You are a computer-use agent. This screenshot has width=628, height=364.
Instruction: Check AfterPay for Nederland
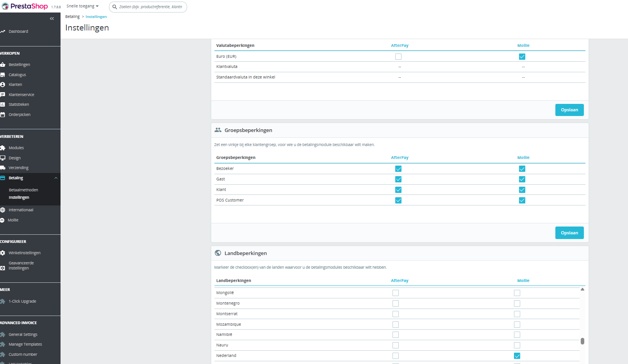[x=396, y=356]
